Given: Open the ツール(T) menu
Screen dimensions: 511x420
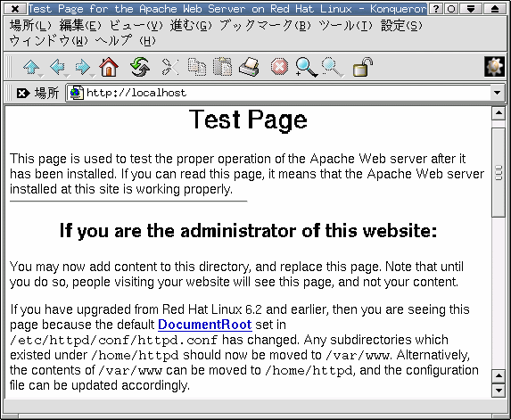Looking at the screenshot, I should tap(345, 26).
